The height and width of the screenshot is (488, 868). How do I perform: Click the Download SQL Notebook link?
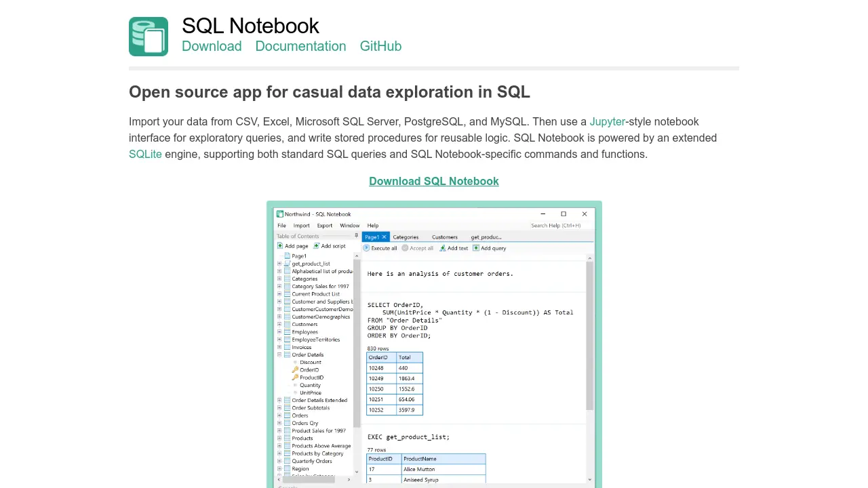pos(434,181)
